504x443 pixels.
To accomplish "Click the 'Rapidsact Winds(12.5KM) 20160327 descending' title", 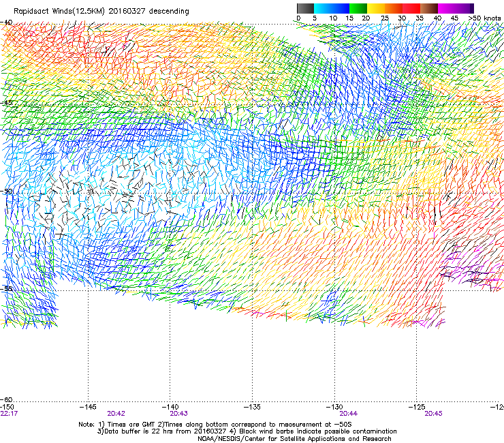I will (x=101, y=12).
